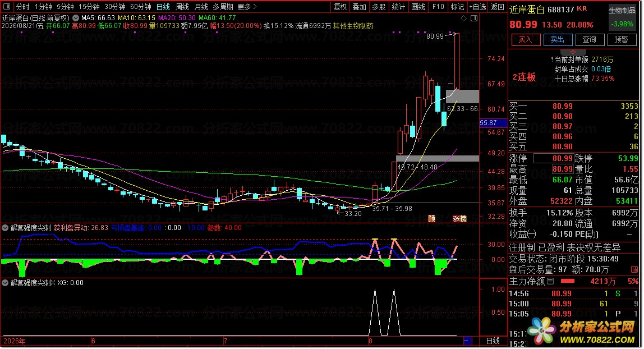Click the 15:05 trade tick row
Image resolution: width=644 pixels, height=349 pixels.
pyautogui.click(x=574, y=314)
